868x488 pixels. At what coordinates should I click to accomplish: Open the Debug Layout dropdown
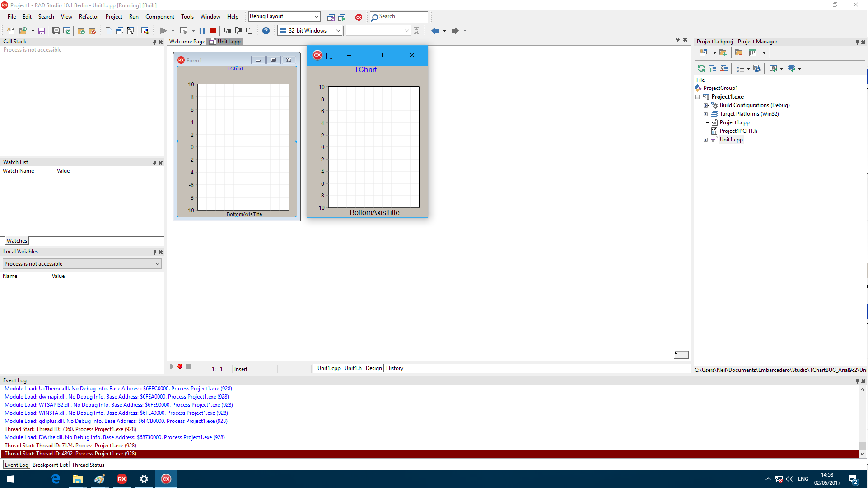coord(316,16)
